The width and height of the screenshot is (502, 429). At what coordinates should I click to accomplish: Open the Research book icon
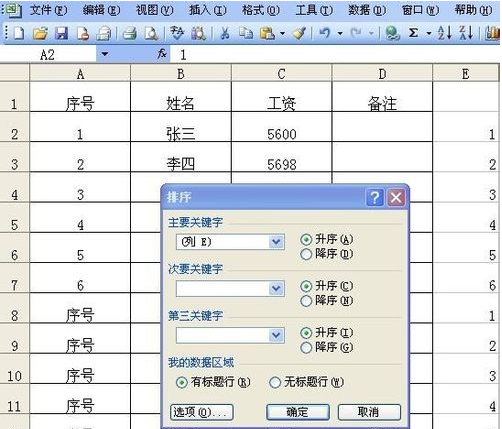(x=198, y=33)
